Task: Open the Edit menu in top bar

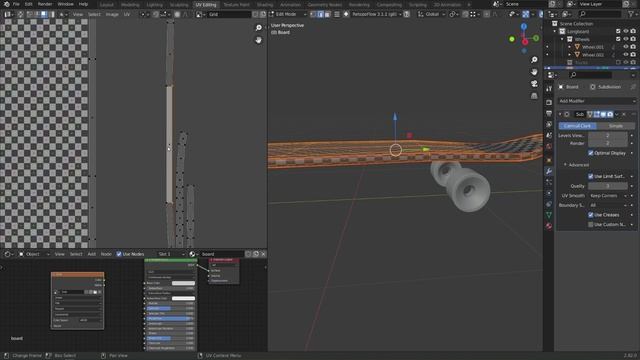Action: click(x=29, y=4)
